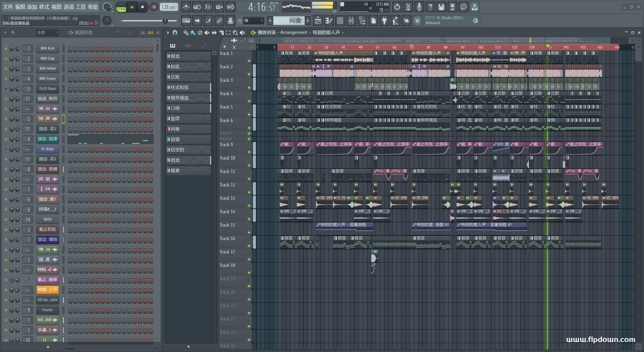Open the channel rack view icon
The image size is (644, 352).
tap(340, 21)
